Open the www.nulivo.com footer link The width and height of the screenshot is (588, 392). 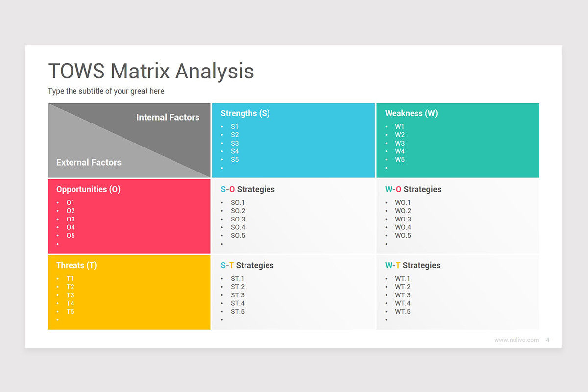[515, 340]
